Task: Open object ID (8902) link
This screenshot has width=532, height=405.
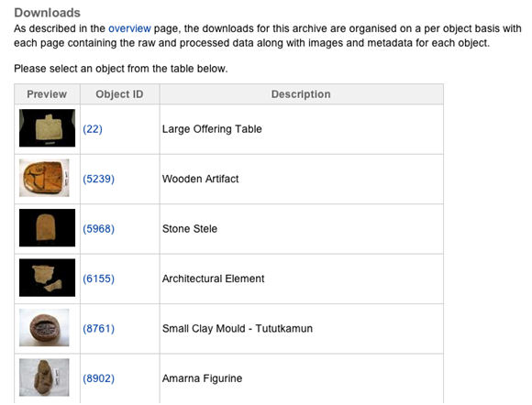Action: point(98,378)
